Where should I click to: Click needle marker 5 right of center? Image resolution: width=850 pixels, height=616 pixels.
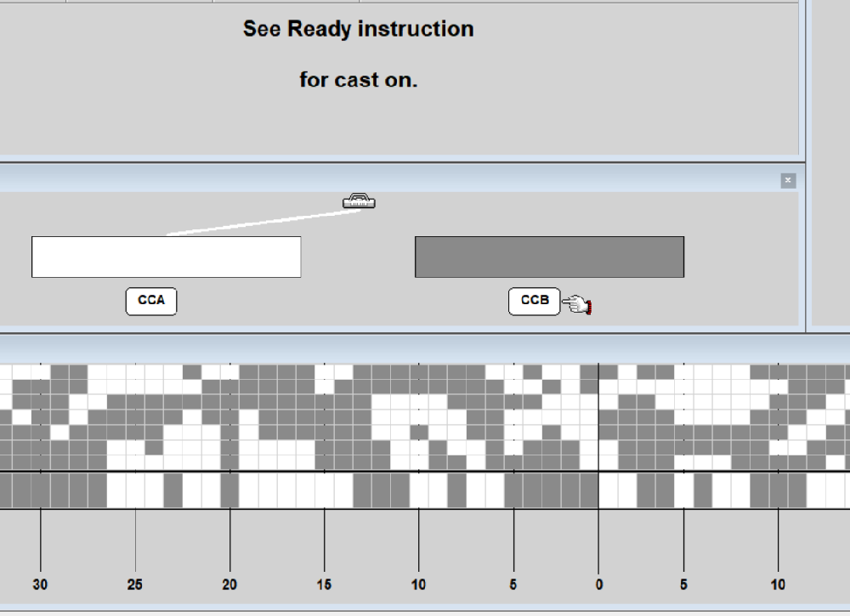click(684, 585)
